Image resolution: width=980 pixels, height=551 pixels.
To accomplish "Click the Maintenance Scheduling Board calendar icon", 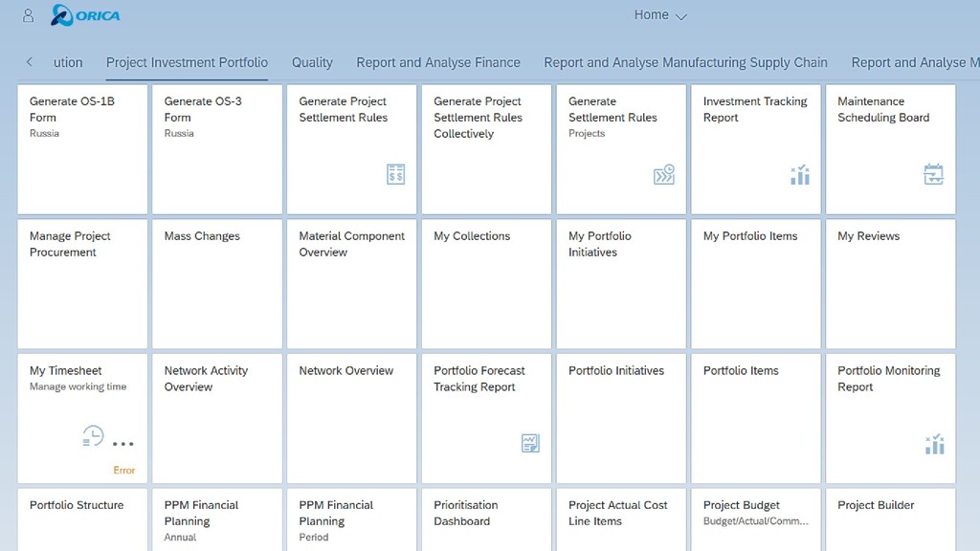I will point(934,174).
